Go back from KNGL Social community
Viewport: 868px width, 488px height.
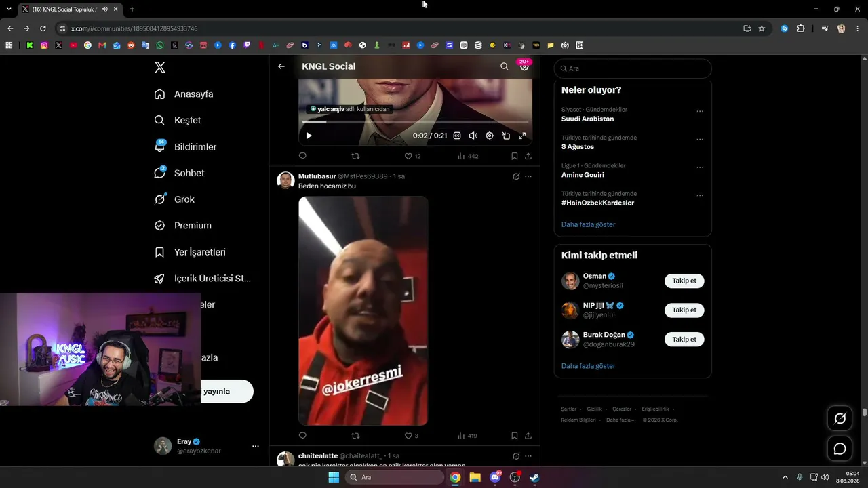click(x=281, y=66)
